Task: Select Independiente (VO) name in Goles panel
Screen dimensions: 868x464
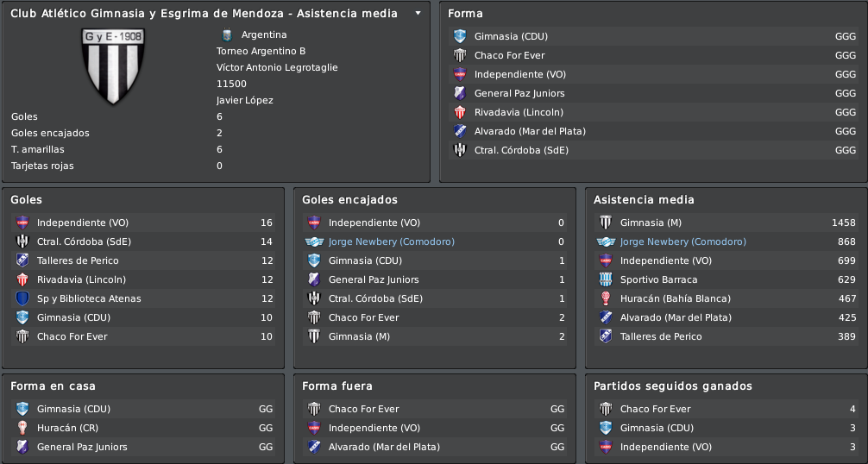Action: (x=83, y=223)
